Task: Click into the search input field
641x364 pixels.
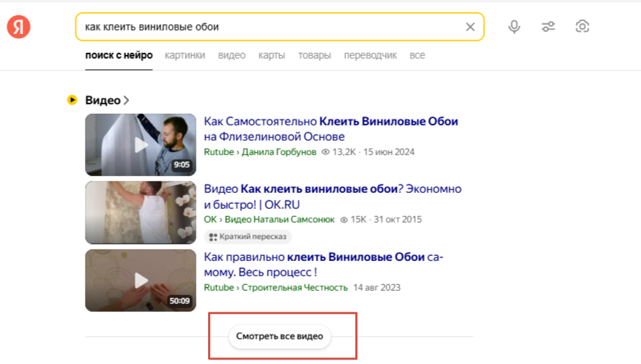Action: point(268,27)
